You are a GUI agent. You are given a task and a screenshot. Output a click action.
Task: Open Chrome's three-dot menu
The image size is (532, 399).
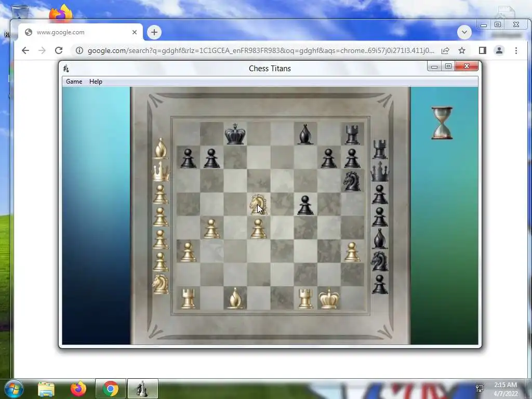516,50
